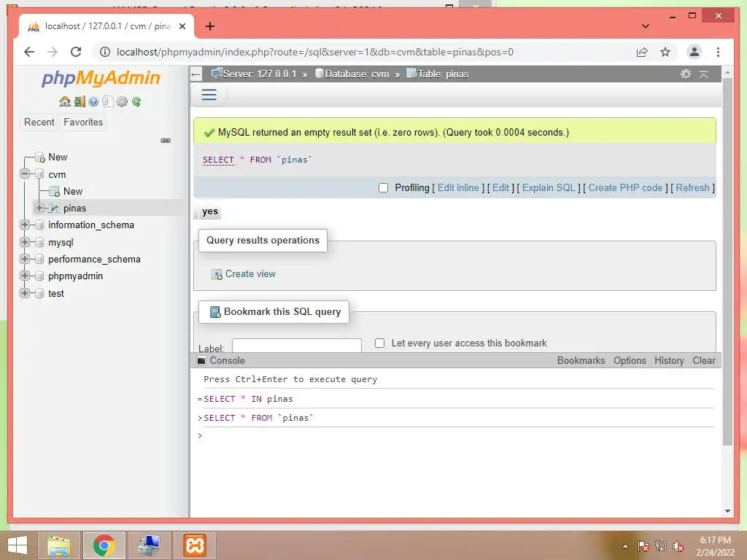This screenshot has height=560, width=747.
Task: Click Refresh query link
Action: (692, 187)
